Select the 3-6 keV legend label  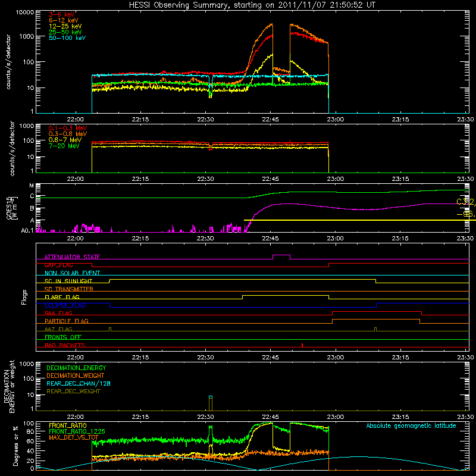(x=62, y=14)
